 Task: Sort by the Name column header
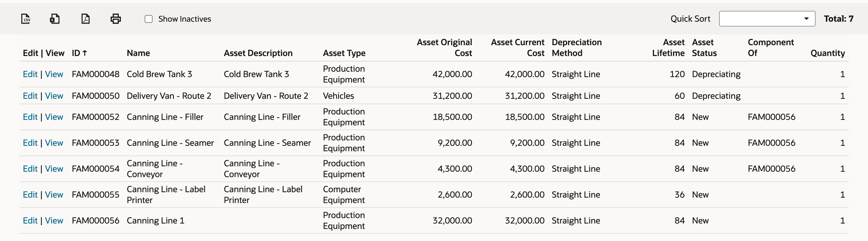[x=138, y=53]
